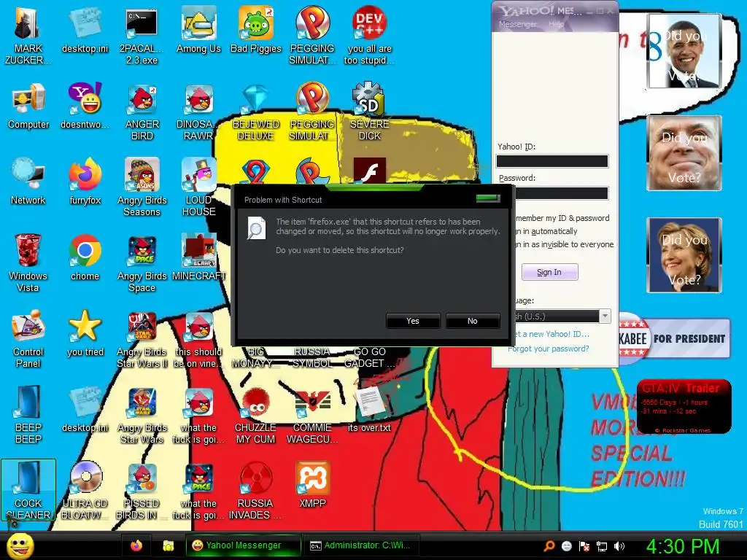
Task: Open the RUSSIA INVADES radiation icon
Action: coord(256,490)
